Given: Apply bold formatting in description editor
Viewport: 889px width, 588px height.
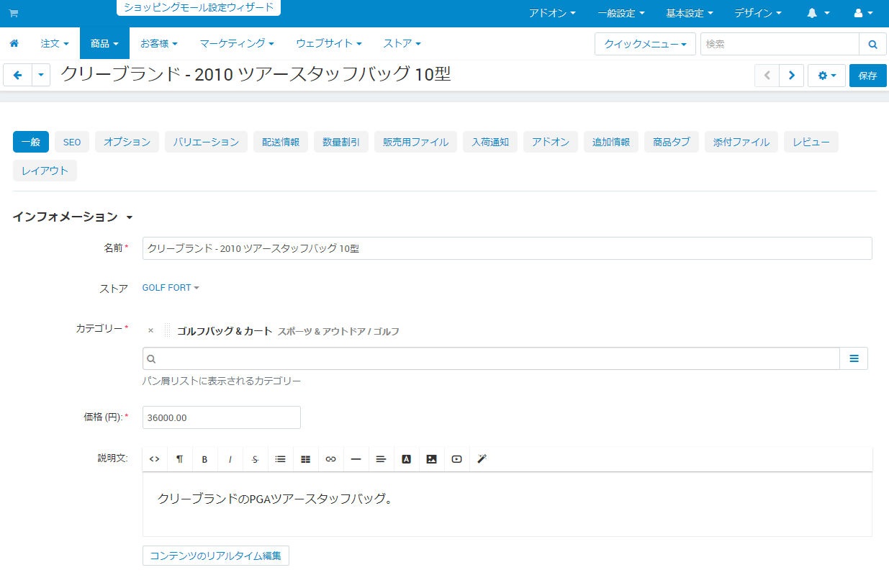Looking at the screenshot, I should pyautogui.click(x=204, y=459).
